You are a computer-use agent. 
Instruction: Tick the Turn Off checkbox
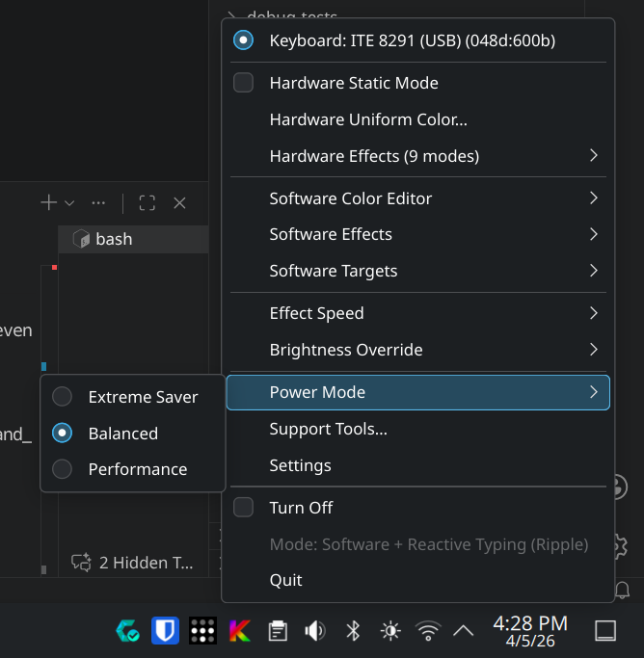click(x=243, y=508)
